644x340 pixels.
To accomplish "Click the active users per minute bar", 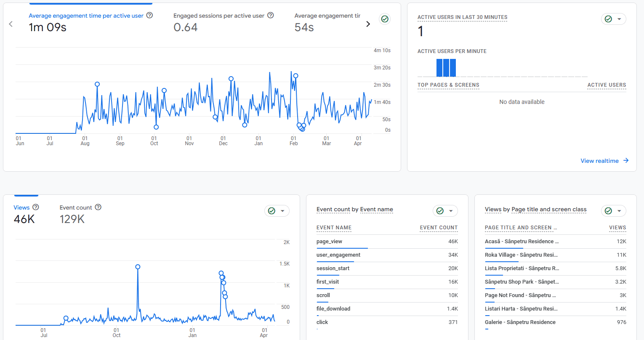I will (x=446, y=68).
